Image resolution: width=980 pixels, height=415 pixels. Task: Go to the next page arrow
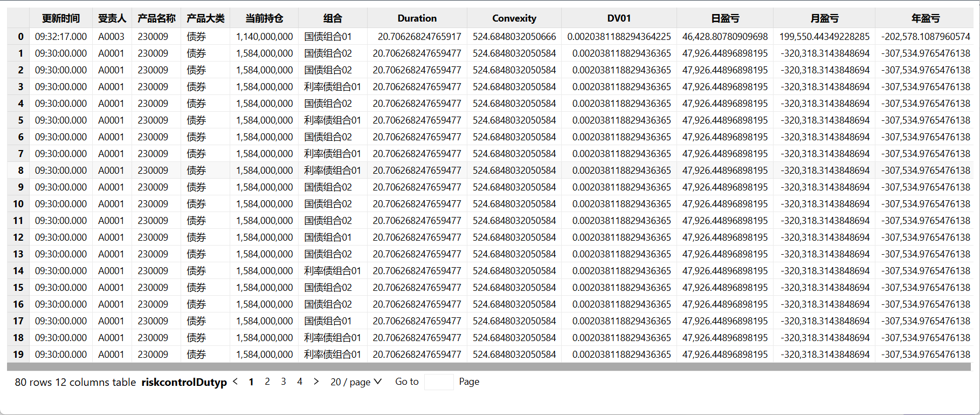tap(316, 382)
